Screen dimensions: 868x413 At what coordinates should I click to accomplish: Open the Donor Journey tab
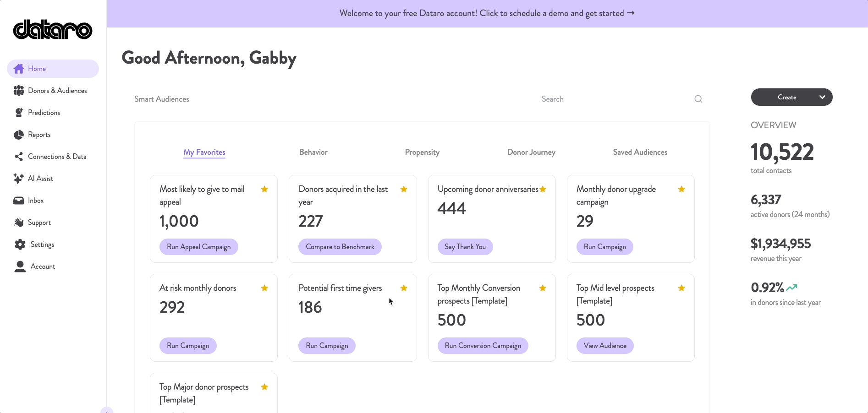531,152
